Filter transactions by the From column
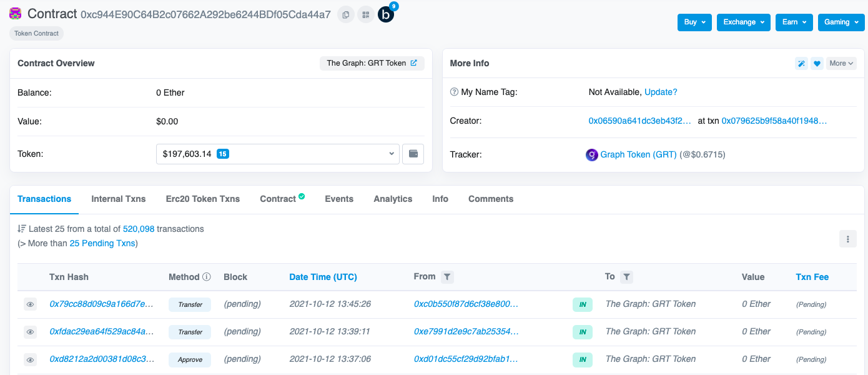 pyautogui.click(x=446, y=277)
